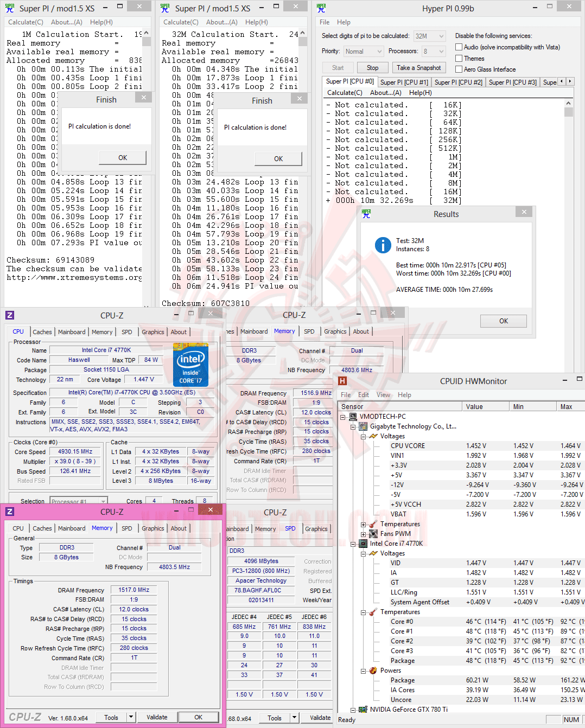Open Calculate(C) menu in the 1M Super PI window
585x728 pixels.
point(26,22)
